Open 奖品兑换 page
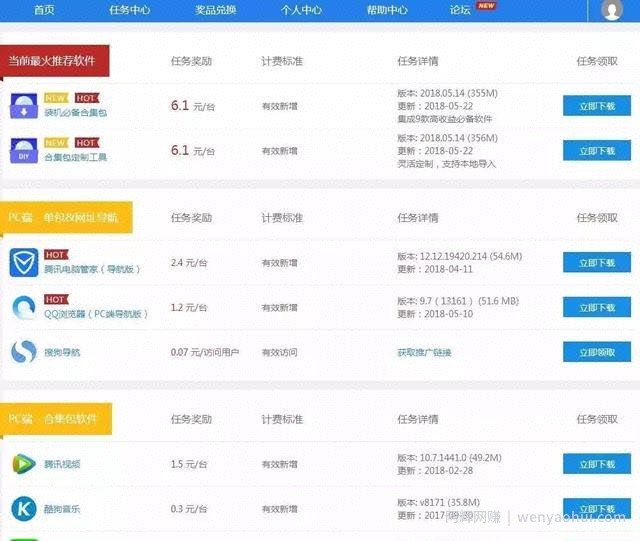 click(x=216, y=10)
